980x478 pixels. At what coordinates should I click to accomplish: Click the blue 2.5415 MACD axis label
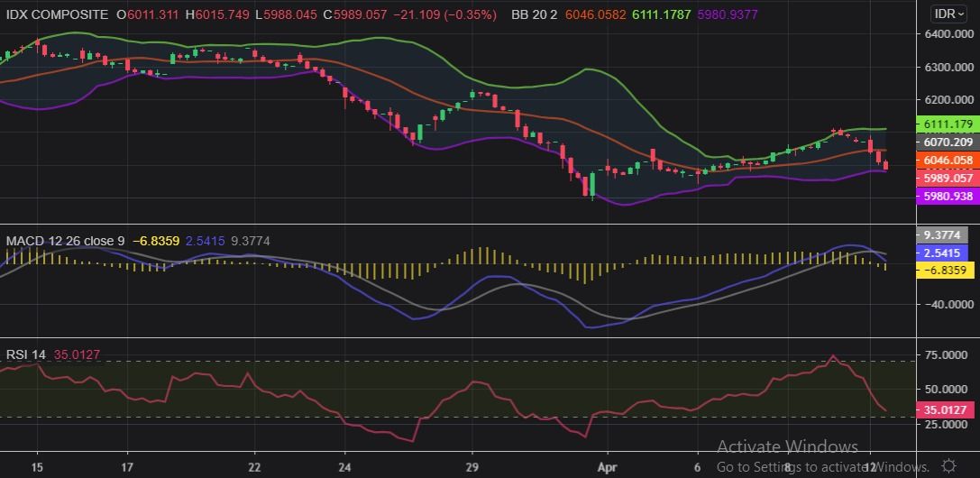[x=941, y=253]
